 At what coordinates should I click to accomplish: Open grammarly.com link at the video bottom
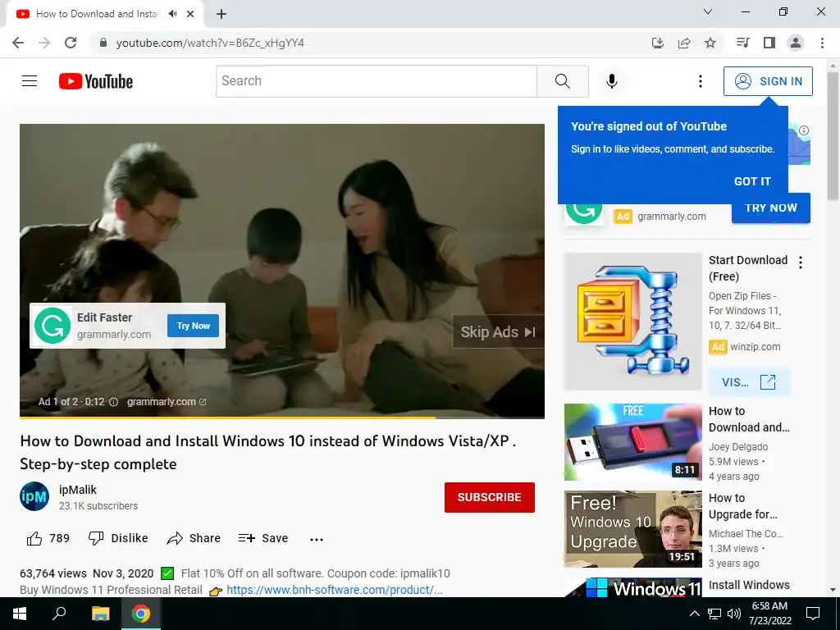[166, 402]
